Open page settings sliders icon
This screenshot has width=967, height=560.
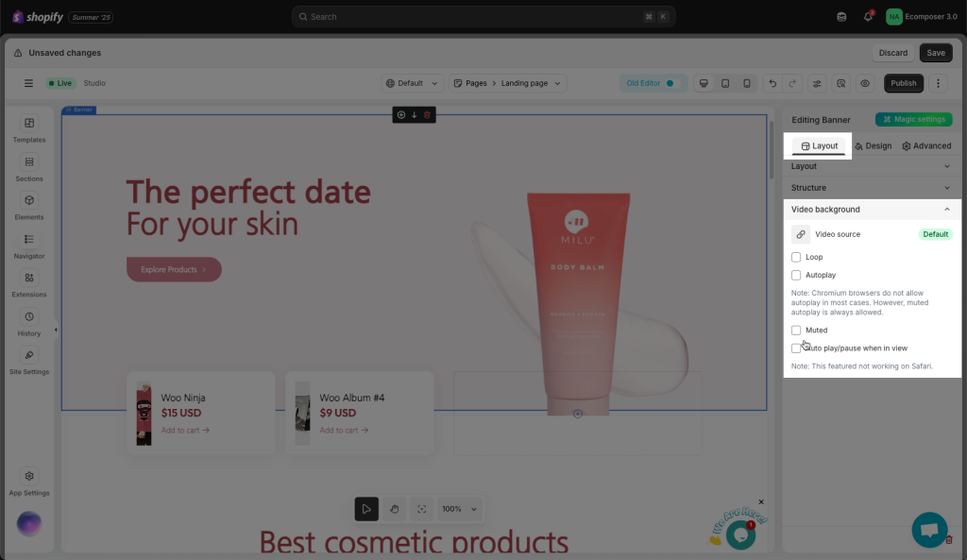817,83
